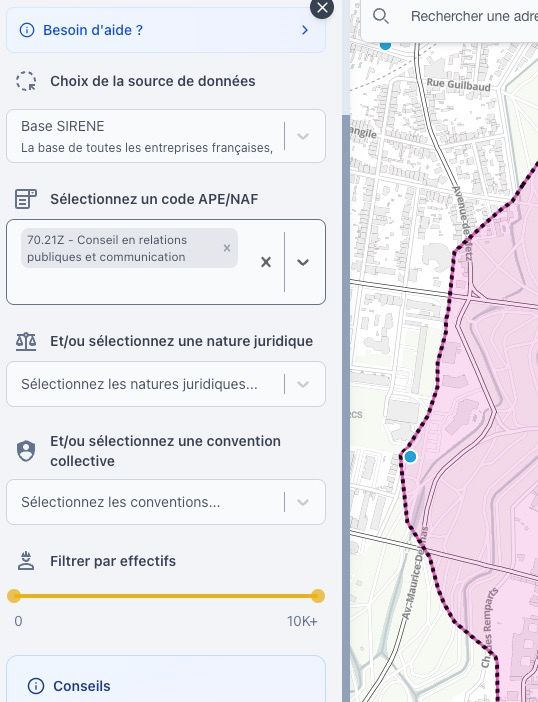Viewport: 538px width, 702px height.
Task: Remove the 70.21Z code tag
Action: 227,248
